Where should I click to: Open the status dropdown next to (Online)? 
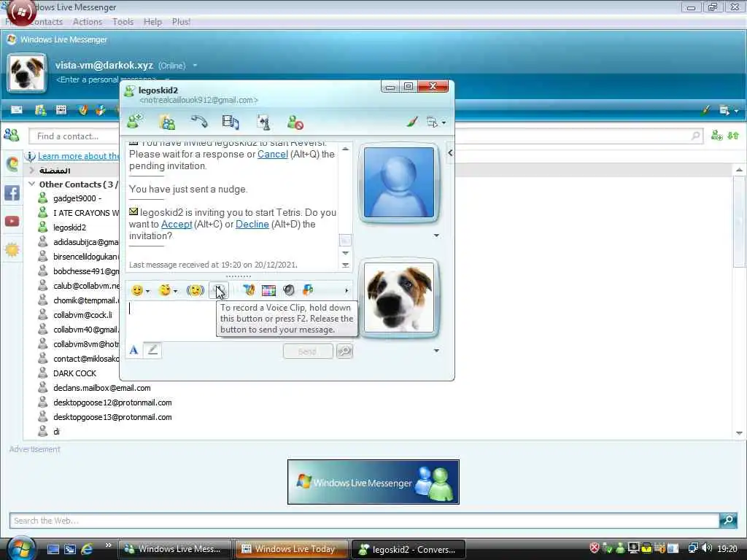[x=195, y=65]
